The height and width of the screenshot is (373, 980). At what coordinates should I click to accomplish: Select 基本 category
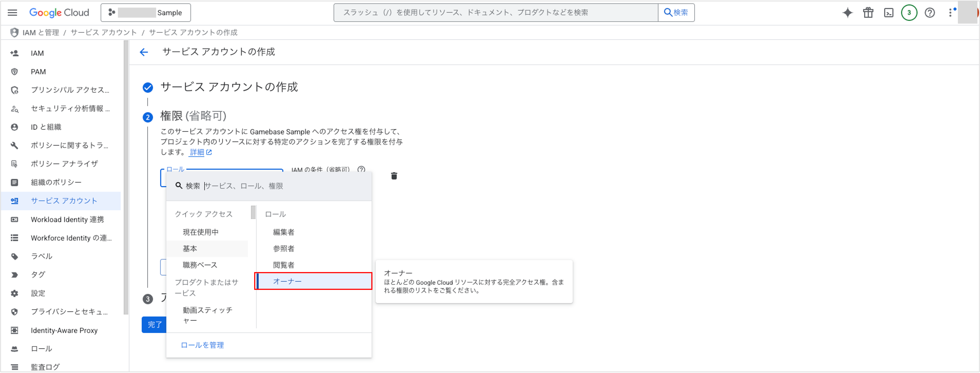207,248
